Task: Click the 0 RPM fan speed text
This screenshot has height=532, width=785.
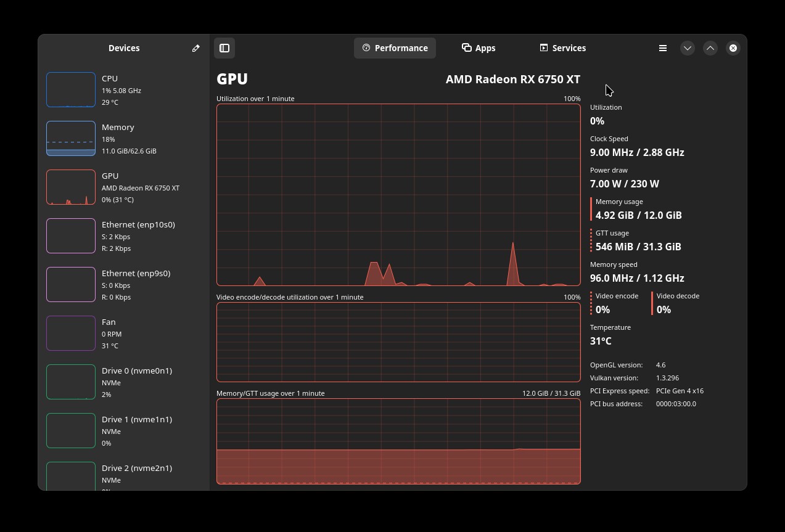Action: point(112,334)
